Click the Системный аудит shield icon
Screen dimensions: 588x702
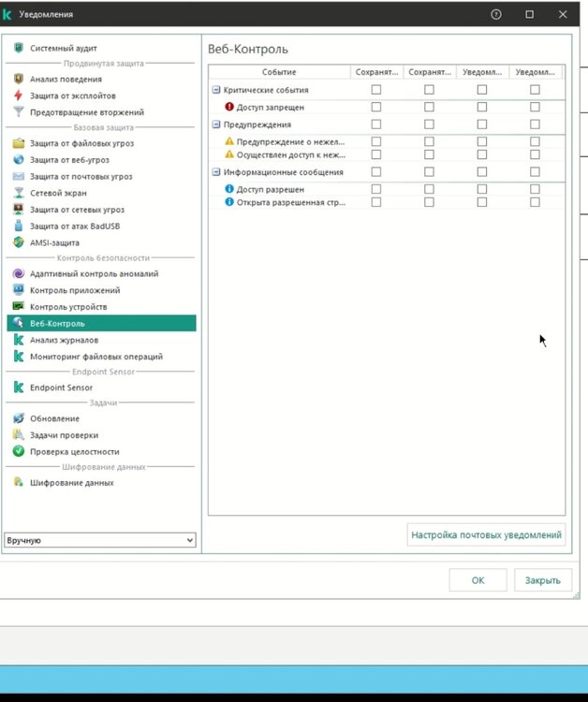(x=19, y=48)
